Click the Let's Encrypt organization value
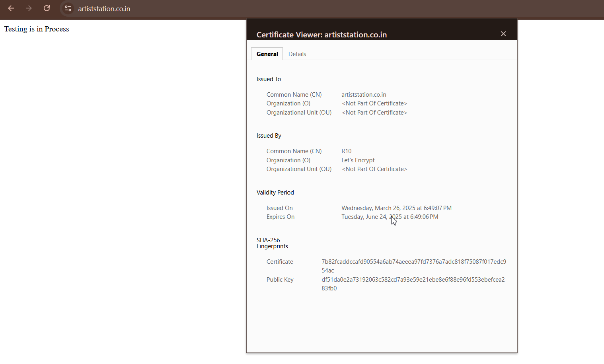Screen dimensions: 604x364 [358, 160]
